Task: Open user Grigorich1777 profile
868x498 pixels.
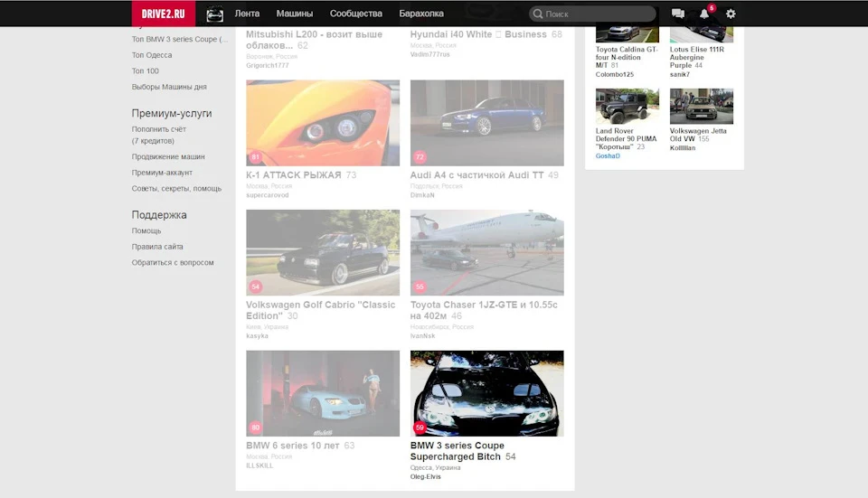Action: point(268,65)
